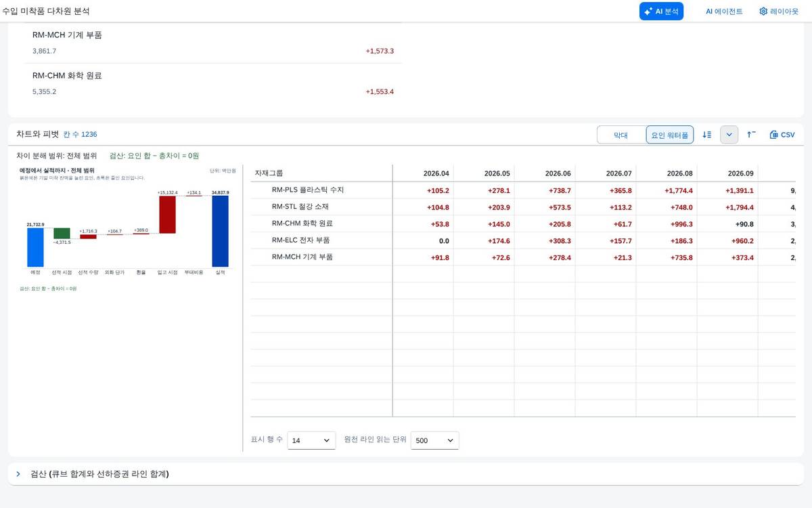Click the RM-MCH 기계 부품 card at top
The image size is (812, 508).
point(213,43)
